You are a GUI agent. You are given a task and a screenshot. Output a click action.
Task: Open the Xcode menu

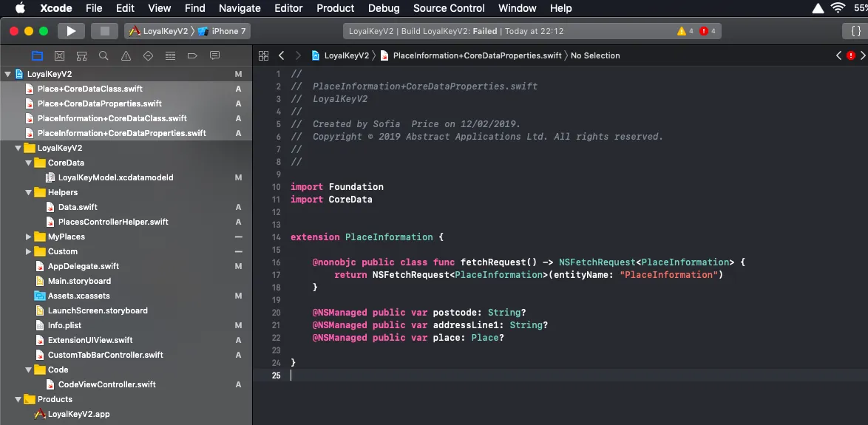56,7
